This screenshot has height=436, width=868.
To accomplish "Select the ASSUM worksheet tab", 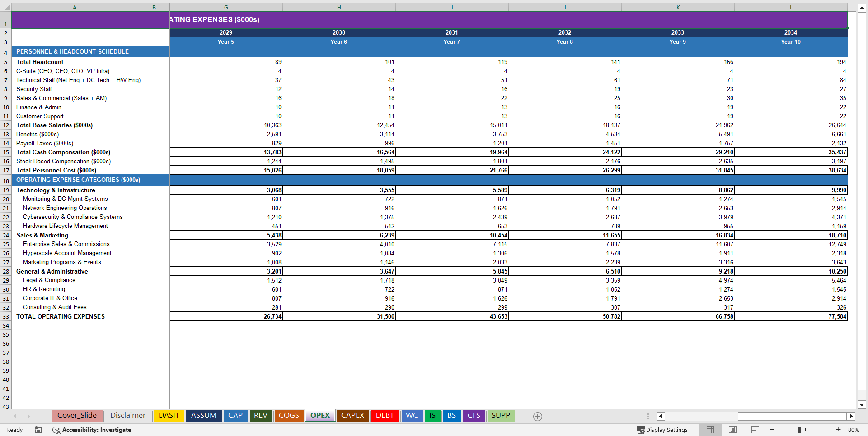I will coord(203,416).
